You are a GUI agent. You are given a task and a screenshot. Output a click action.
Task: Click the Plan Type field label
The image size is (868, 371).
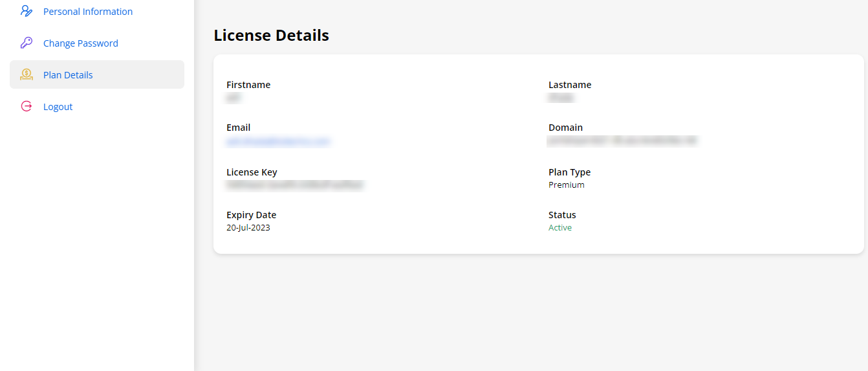[570, 172]
